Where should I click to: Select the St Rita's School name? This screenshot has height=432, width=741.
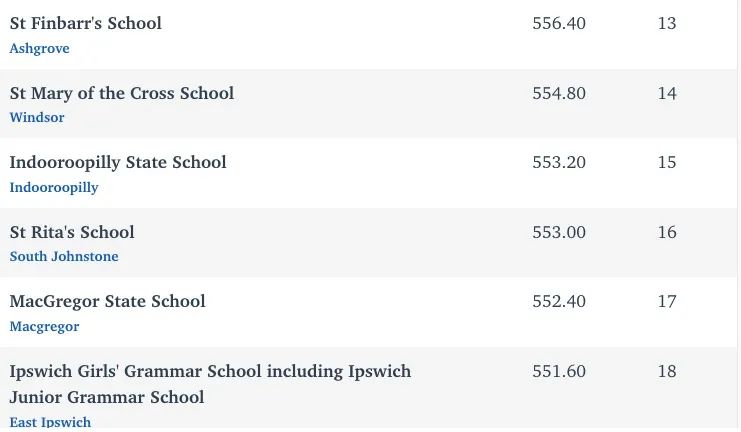pyautogui.click(x=72, y=232)
